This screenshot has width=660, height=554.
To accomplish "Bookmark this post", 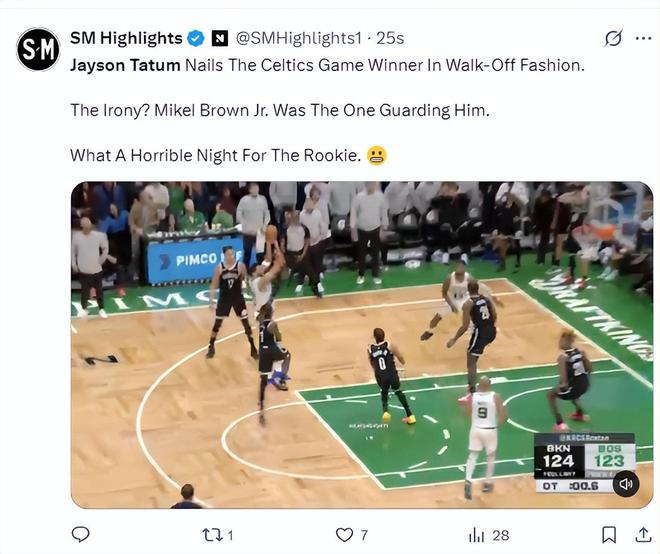I will pyautogui.click(x=609, y=535).
